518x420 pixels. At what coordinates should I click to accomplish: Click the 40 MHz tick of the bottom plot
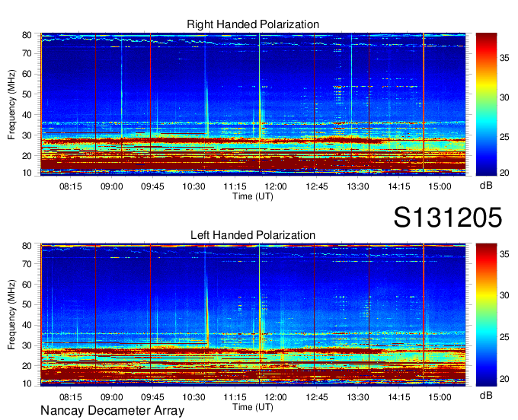27,325
